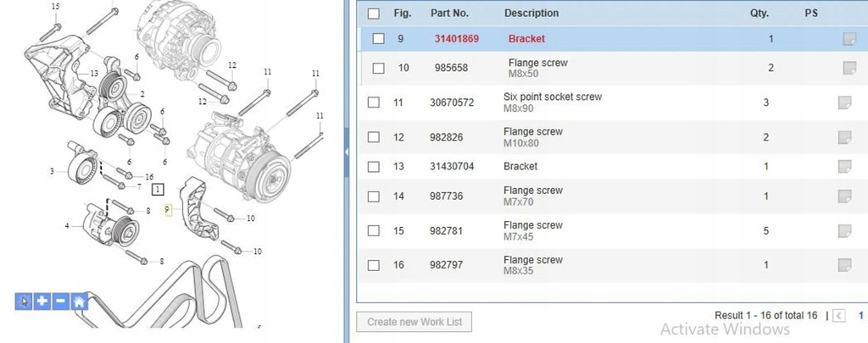Click boxed callout 1 in diagram
Screen dimensions: 868x343
(x=159, y=190)
